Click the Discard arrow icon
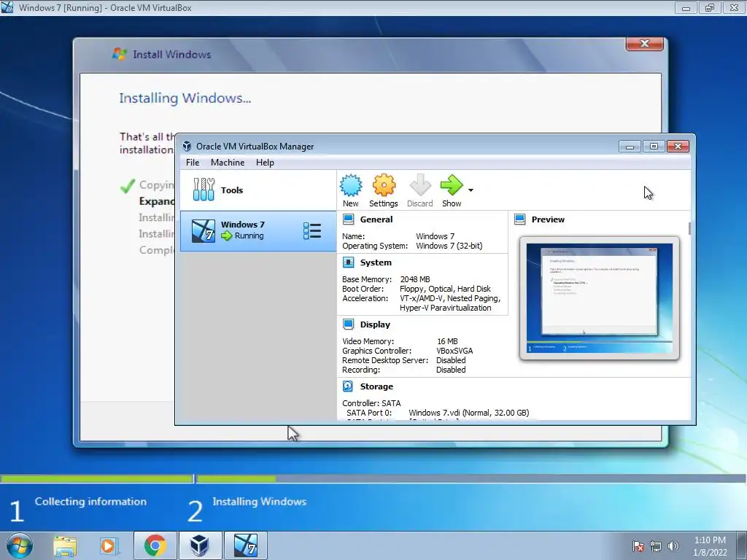The height and width of the screenshot is (560, 747). click(420, 185)
